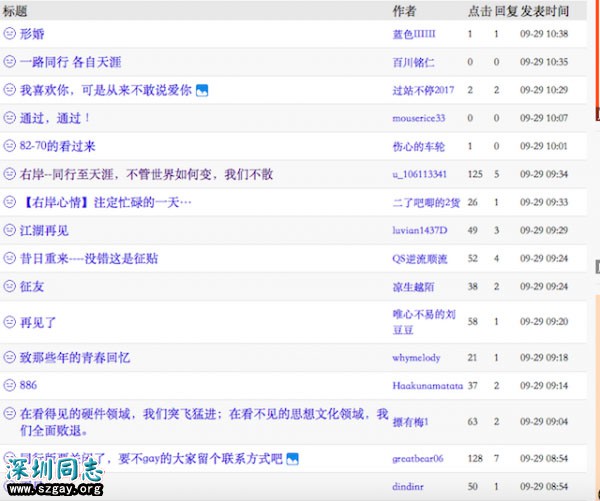Click the smiley icon before 我喜欢你，可是从来不敢说爱你
This screenshot has width=600, height=501.
click(10, 90)
